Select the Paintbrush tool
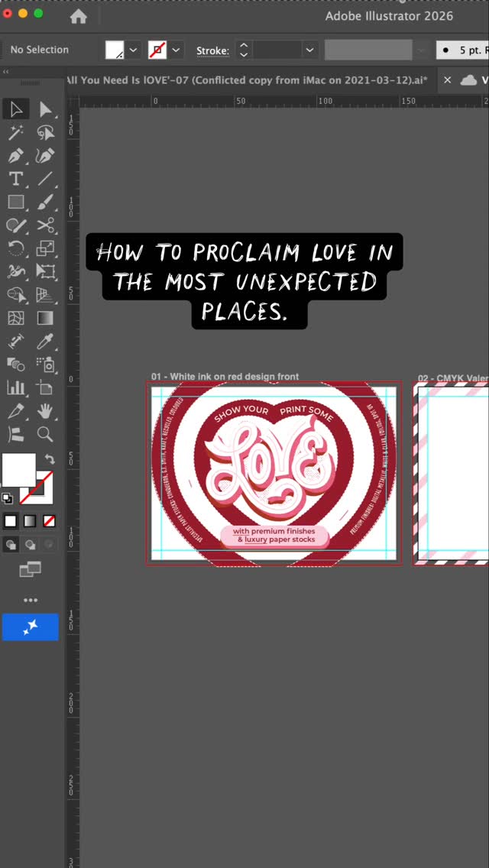 [x=46, y=202]
